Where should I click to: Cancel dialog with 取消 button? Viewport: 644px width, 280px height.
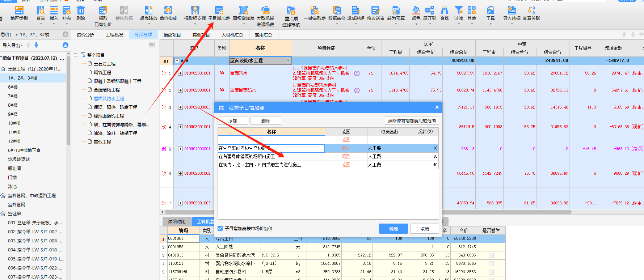point(425,229)
